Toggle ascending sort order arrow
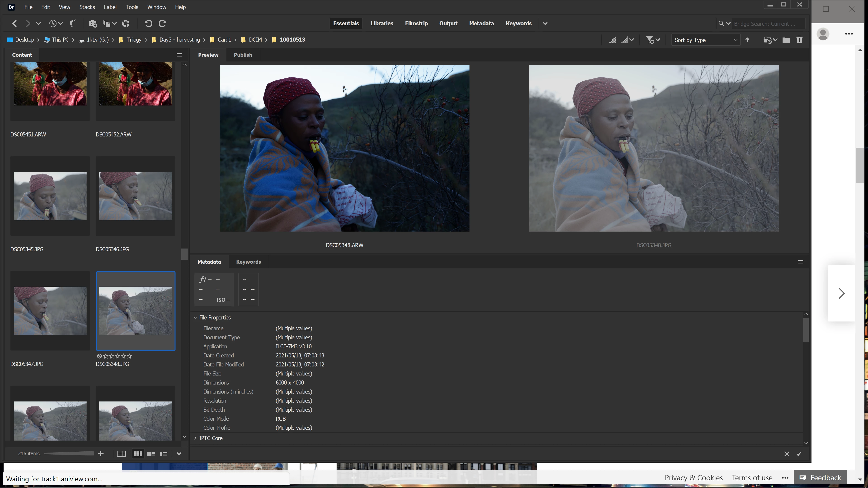Screen dimensions: 868x488 point(747,40)
